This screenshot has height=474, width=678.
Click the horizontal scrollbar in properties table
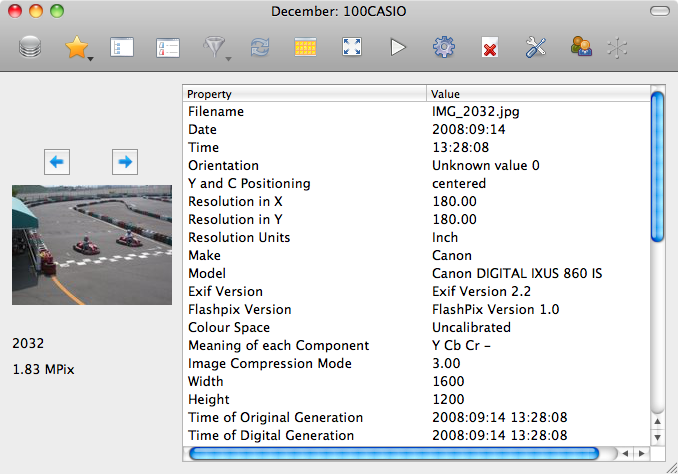coord(400,454)
